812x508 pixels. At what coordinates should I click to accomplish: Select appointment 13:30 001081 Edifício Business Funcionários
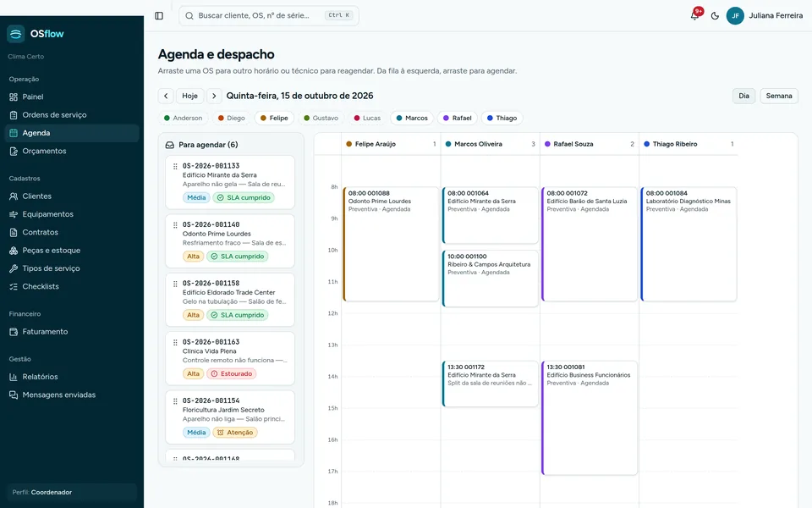[x=590, y=417]
